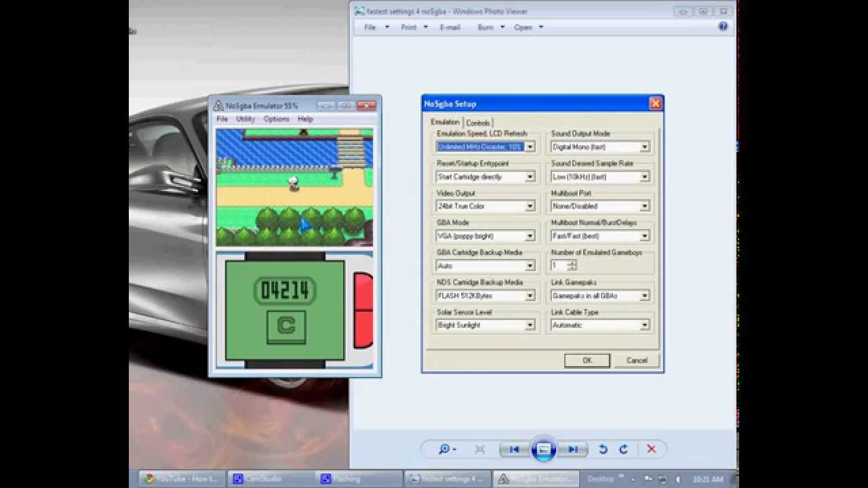Image resolution: width=868 pixels, height=488 pixels.
Task: Open Help menu in NoSgba Emulator
Action: 305,119
